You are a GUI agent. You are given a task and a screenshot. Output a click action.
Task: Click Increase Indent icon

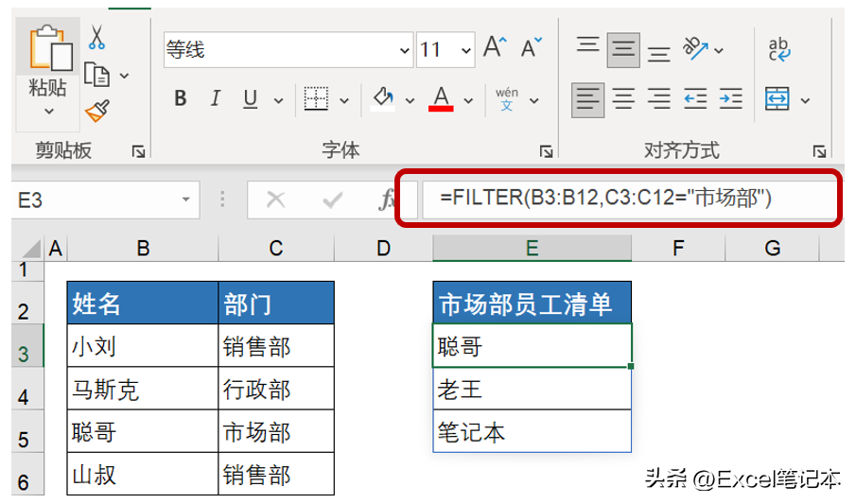(x=731, y=99)
